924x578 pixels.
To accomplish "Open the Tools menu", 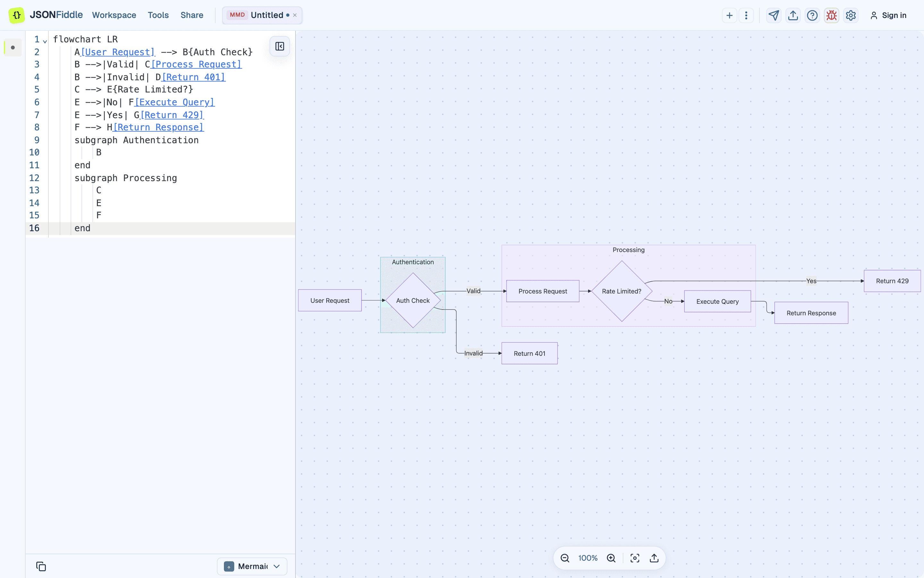I will pyautogui.click(x=158, y=15).
